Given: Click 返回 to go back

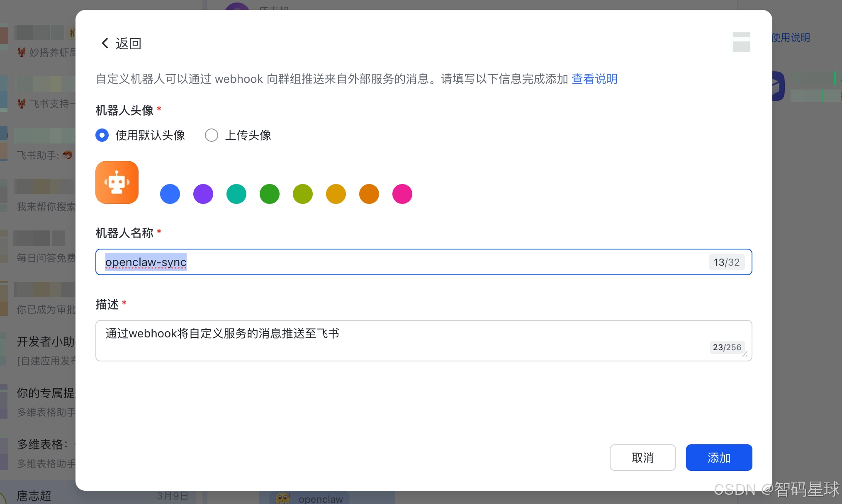Looking at the screenshot, I should 128,43.
